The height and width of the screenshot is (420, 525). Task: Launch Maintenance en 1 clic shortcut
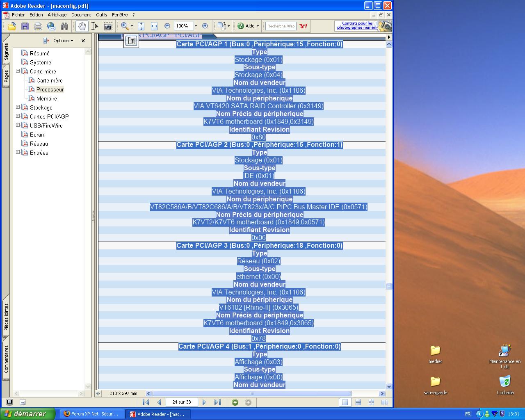click(x=505, y=356)
